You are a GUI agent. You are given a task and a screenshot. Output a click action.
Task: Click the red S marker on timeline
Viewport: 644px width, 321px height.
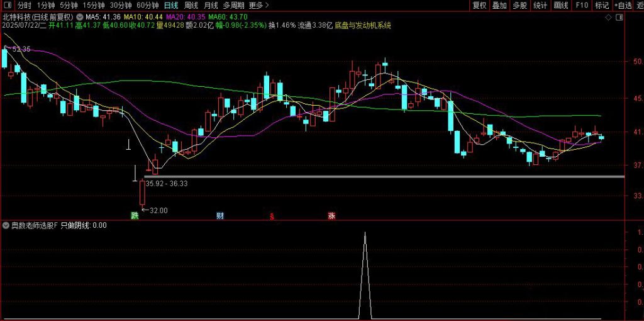click(x=272, y=216)
